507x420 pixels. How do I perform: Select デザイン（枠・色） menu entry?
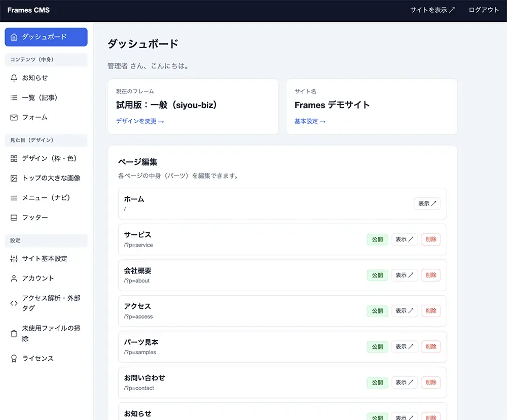46,159
